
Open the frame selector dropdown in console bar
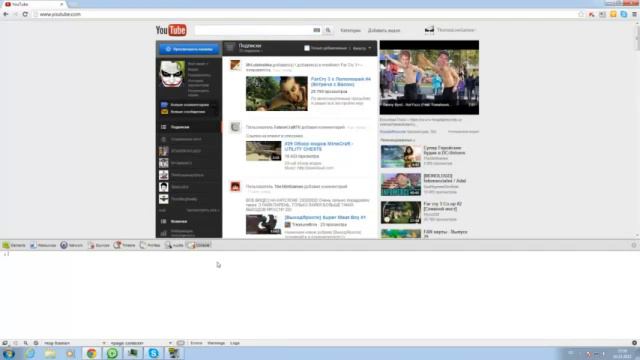[74, 343]
